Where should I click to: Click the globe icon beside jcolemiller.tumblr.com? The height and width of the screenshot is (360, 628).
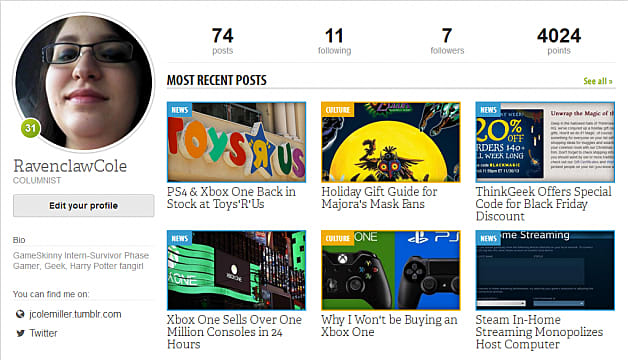click(x=20, y=314)
